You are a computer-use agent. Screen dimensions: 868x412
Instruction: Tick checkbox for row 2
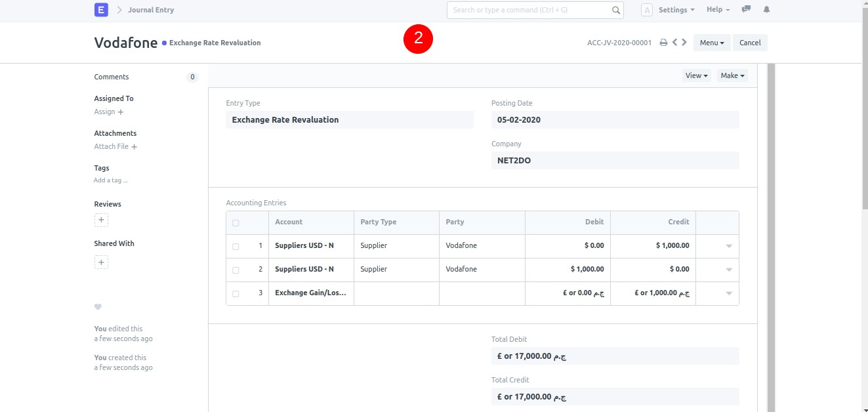click(x=236, y=270)
